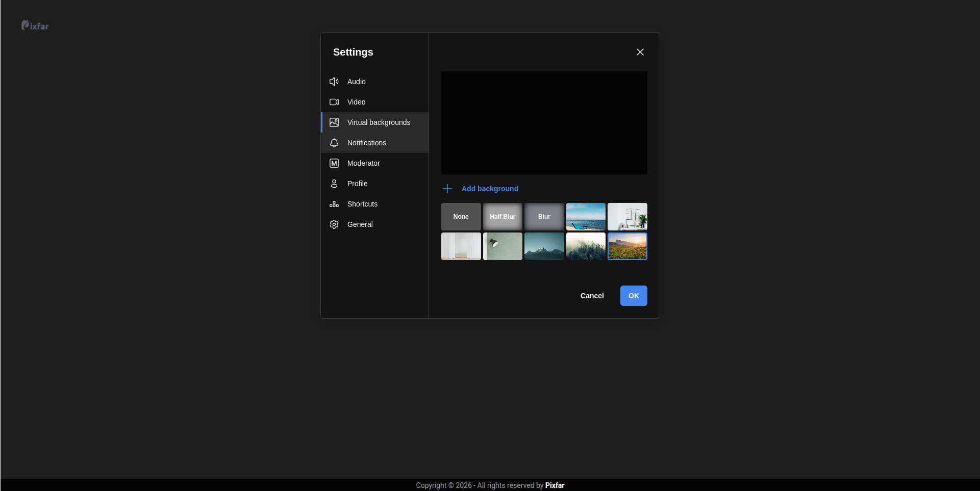Switch to the Notifications settings section

(x=367, y=143)
